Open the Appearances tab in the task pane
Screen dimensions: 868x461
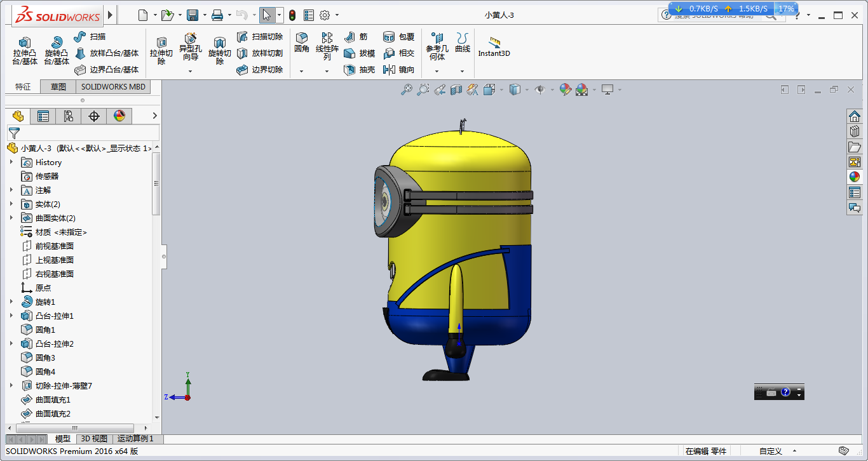click(x=855, y=177)
